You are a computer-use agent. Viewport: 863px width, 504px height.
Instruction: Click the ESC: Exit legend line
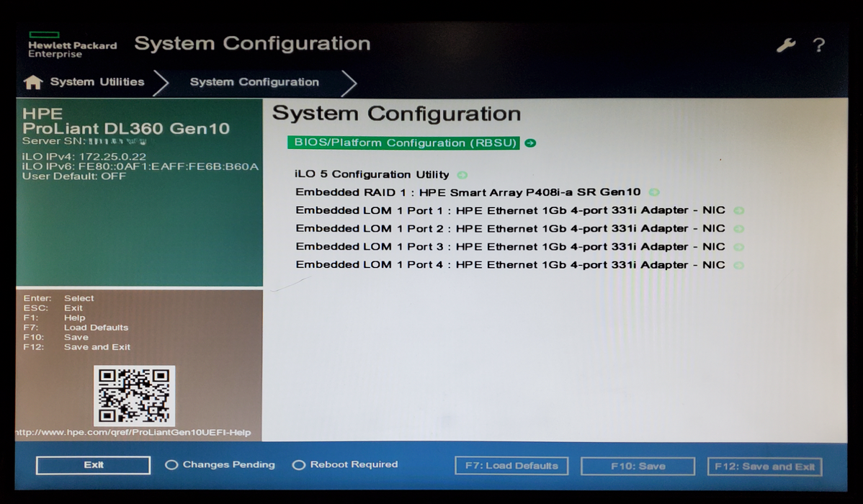tap(53, 308)
